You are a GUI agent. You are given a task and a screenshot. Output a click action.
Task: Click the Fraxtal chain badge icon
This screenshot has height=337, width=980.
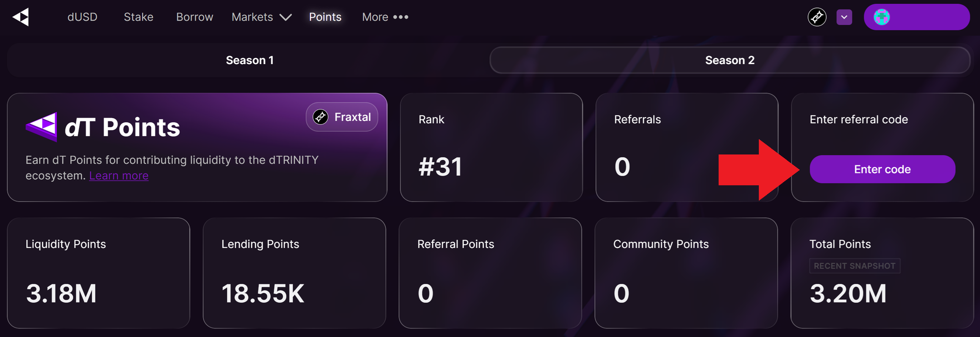point(321,117)
